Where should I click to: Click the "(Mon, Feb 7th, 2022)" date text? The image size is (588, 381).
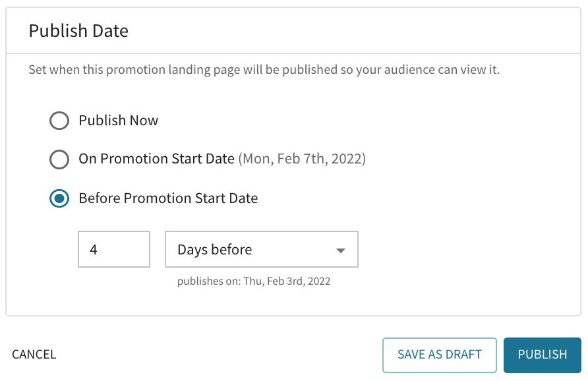tap(302, 159)
